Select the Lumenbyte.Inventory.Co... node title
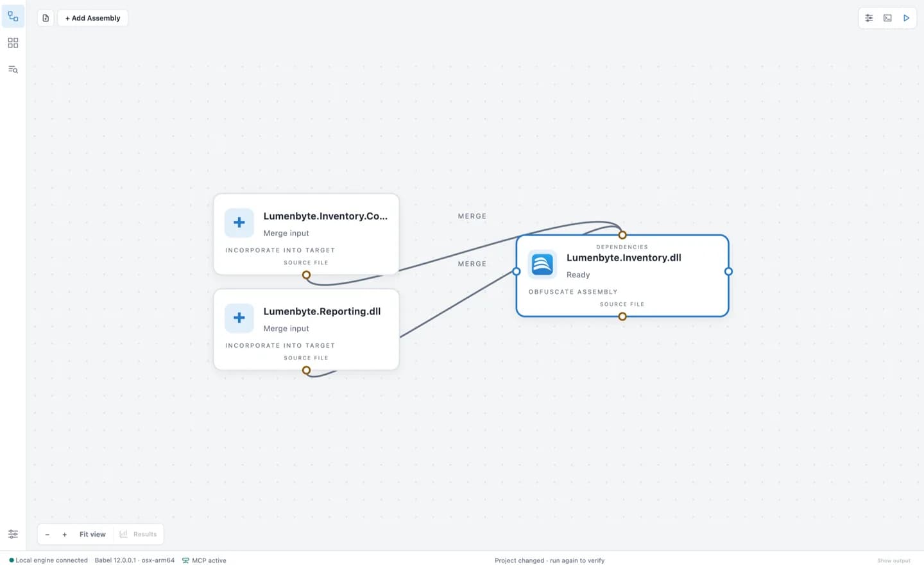This screenshot has height=570, width=924. pyautogui.click(x=325, y=216)
